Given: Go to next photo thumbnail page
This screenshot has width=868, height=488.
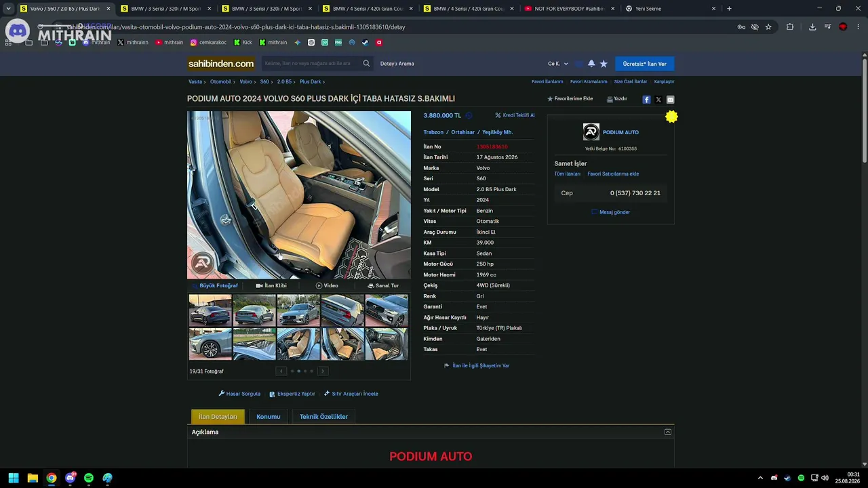Looking at the screenshot, I should (323, 371).
